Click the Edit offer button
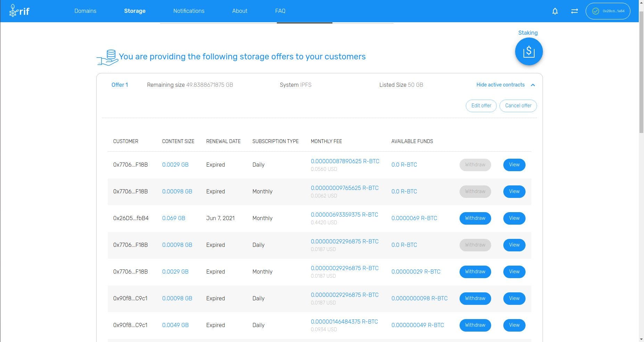Image resolution: width=644 pixels, height=342 pixels. [481, 106]
